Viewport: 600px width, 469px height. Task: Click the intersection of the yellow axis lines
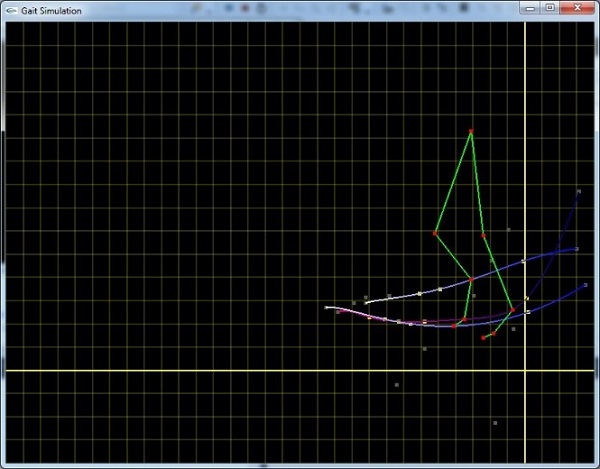(525, 371)
